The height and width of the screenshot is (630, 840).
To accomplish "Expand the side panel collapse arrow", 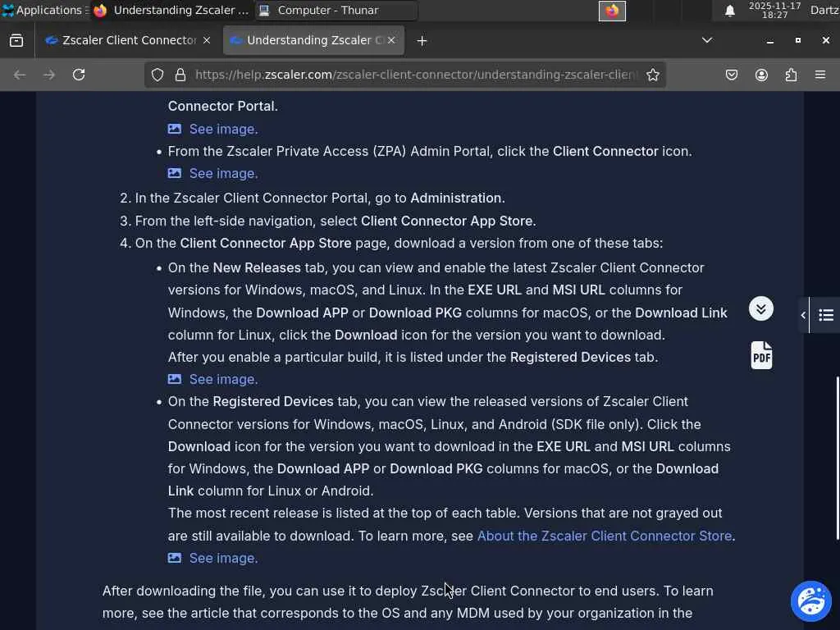I will (x=803, y=315).
